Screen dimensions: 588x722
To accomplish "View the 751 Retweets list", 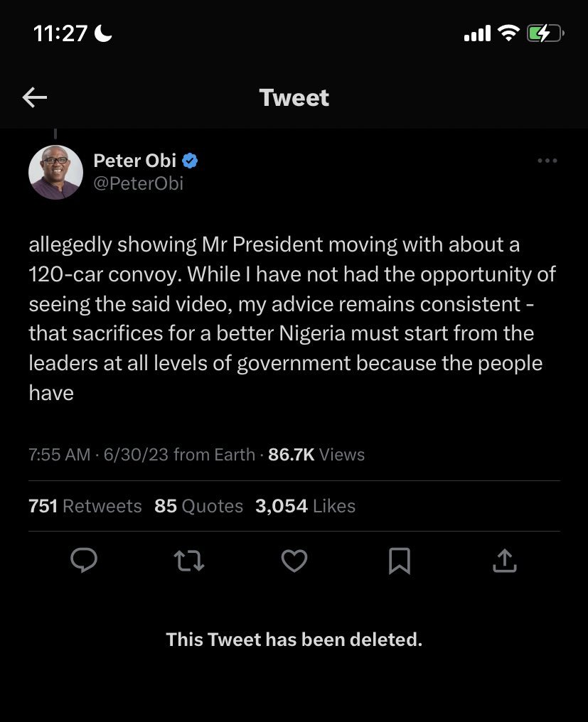I will click(x=85, y=506).
